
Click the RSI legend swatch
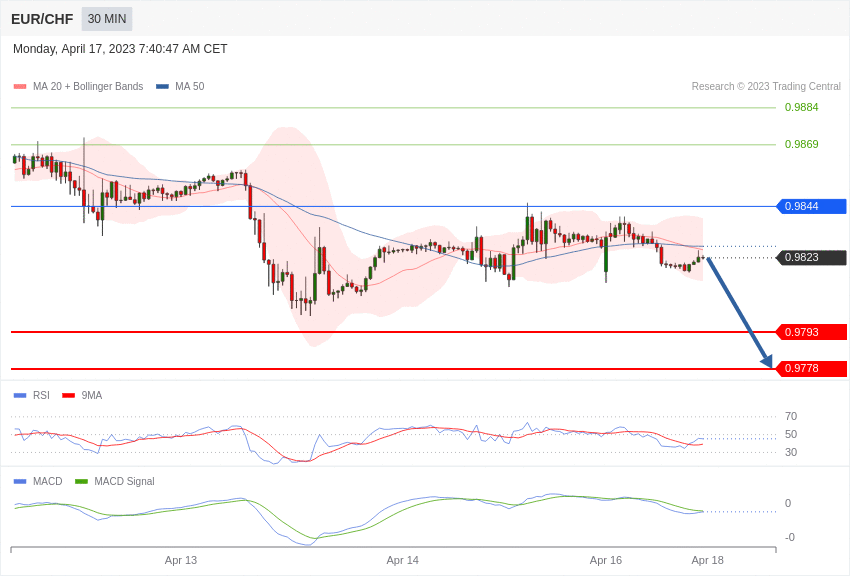coord(20,396)
